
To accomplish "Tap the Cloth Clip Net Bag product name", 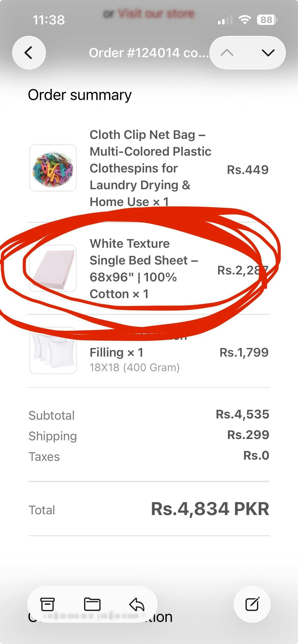I will click(x=150, y=168).
